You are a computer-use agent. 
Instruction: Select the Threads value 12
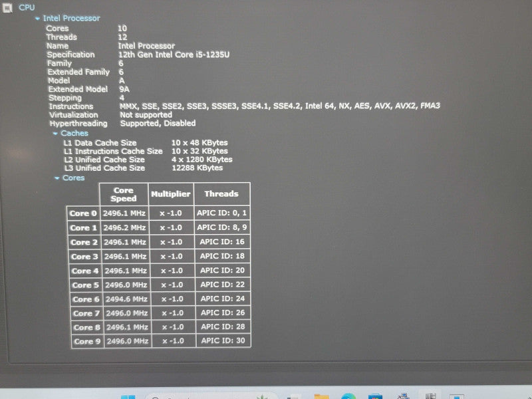122,37
